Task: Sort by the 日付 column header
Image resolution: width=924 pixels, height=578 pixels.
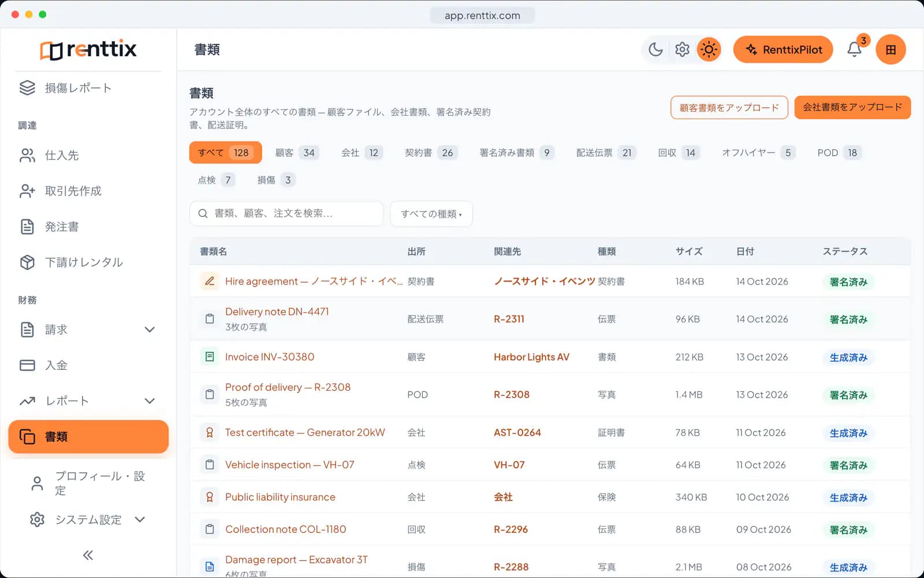Action: pos(745,251)
